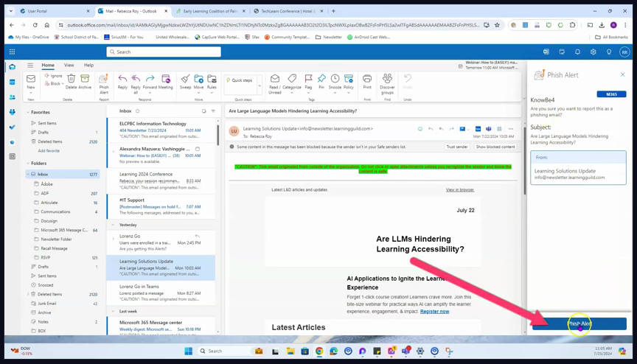Open Windows Start menu on taskbar
Viewport: 637px width, 364px height.
point(188,351)
